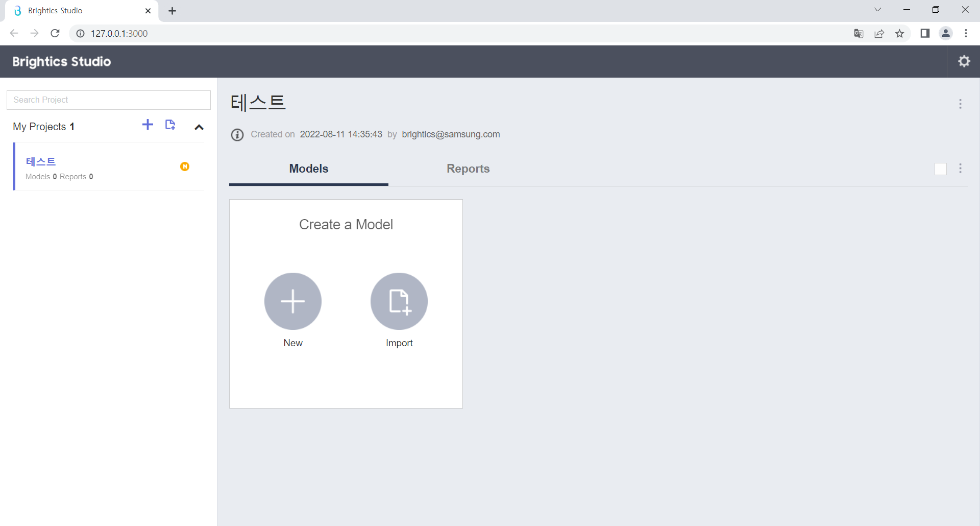This screenshot has height=526, width=980.
Task: Collapse the My Projects list
Action: (x=199, y=127)
